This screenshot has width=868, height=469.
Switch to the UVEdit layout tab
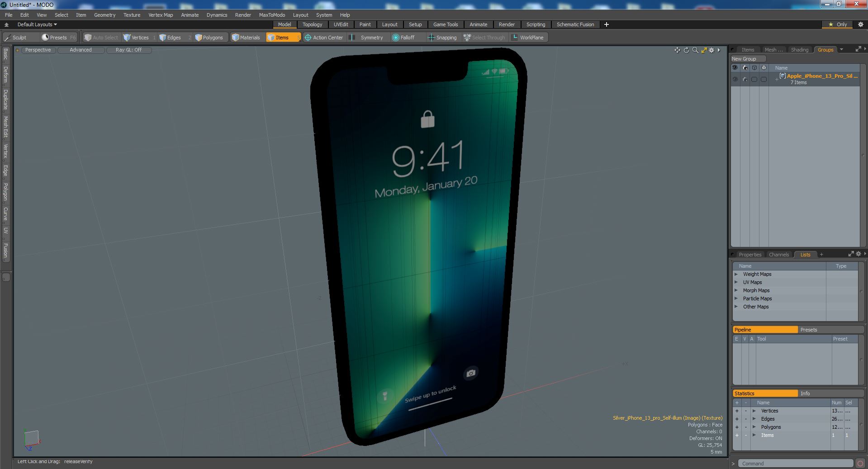tap(341, 24)
